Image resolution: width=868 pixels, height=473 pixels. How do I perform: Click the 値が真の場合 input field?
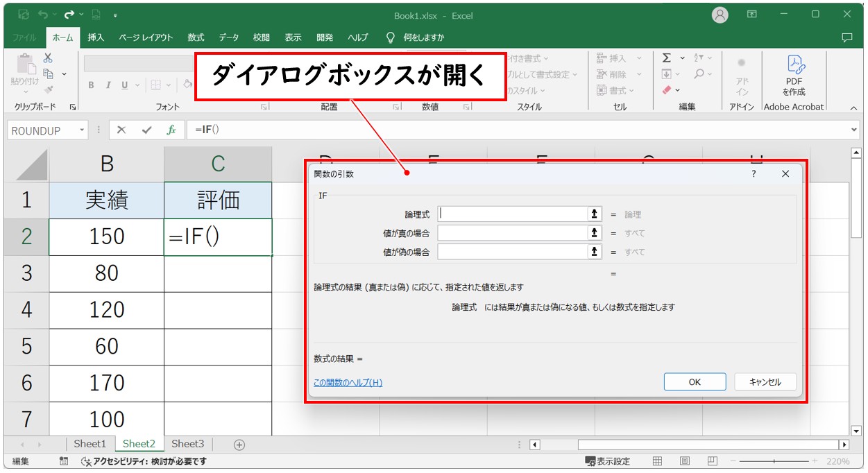click(513, 233)
